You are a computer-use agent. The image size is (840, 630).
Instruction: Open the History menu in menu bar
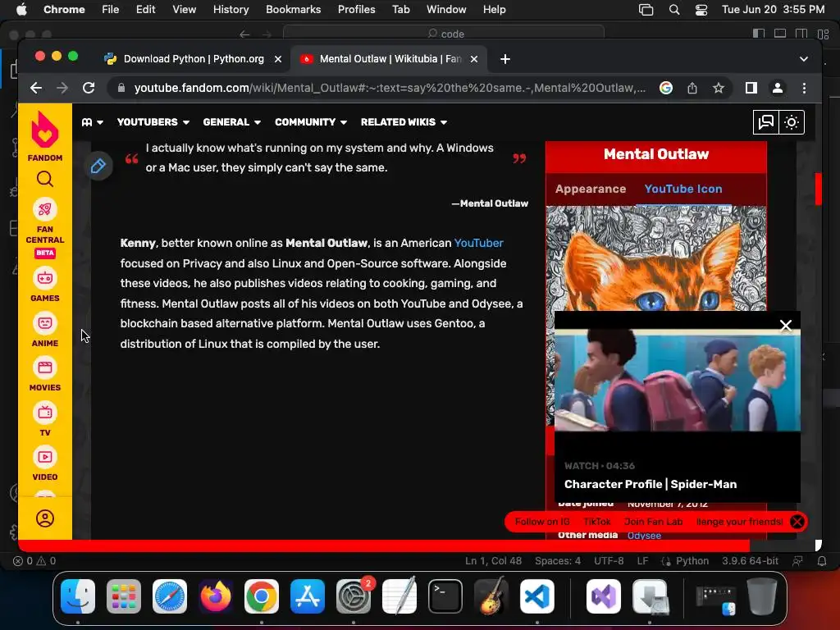[x=231, y=9]
